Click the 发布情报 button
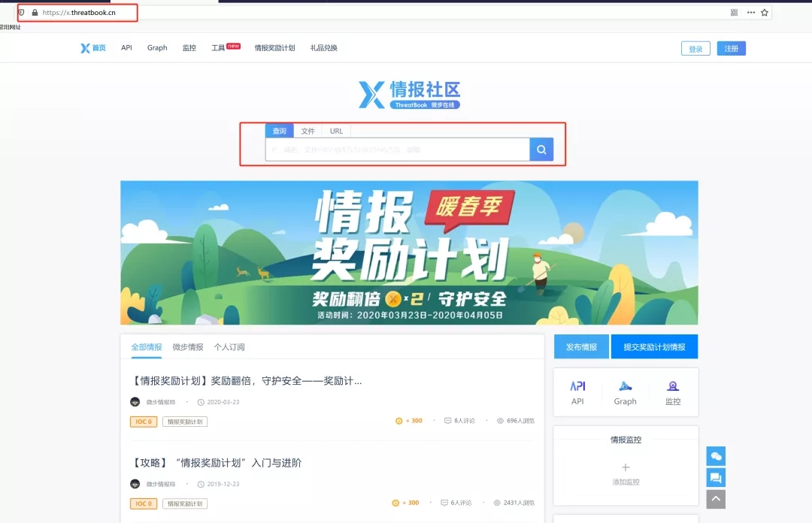This screenshot has width=812, height=523. coord(581,346)
